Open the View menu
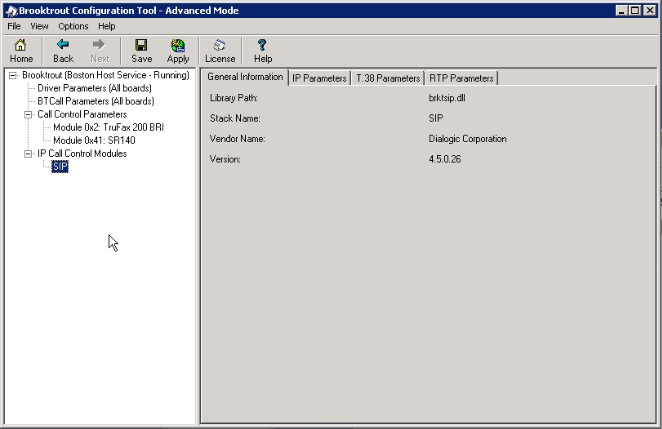Screen dimensions: 662x429 click(x=39, y=26)
